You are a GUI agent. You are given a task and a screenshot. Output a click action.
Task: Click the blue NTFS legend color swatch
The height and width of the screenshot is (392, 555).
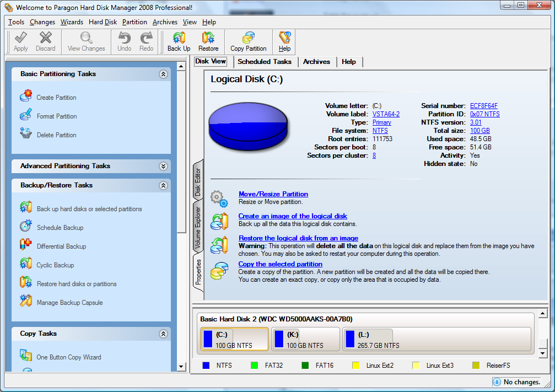tap(206, 365)
